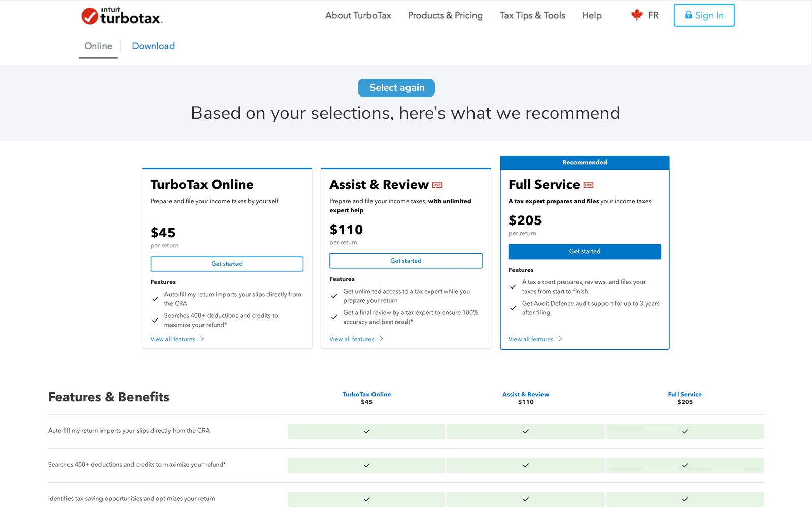
Task: Click the TurboTax Online card title
Action: (x=202, y=185)
